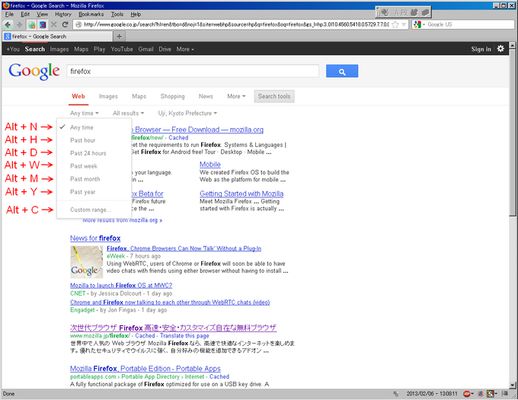Click the Google logo
The height and width of the screenshot is (400, 518).
[34, 71]
